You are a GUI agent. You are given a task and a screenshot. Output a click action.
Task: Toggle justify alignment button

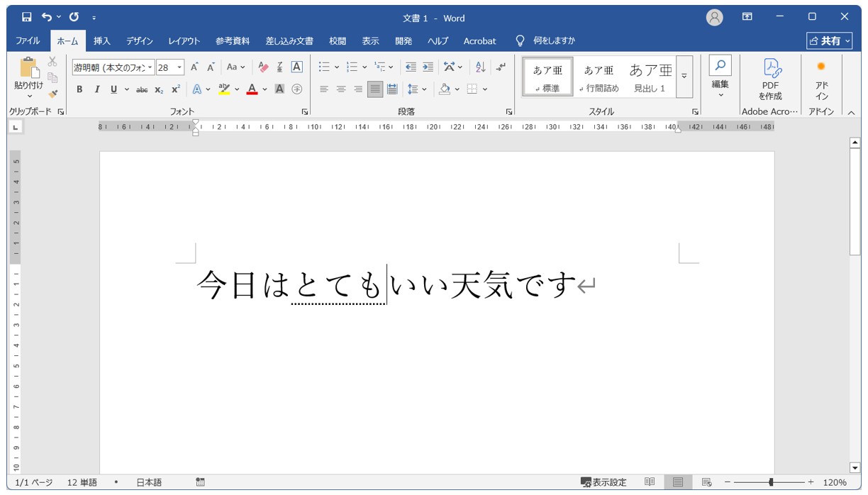[x=375, y=89]
